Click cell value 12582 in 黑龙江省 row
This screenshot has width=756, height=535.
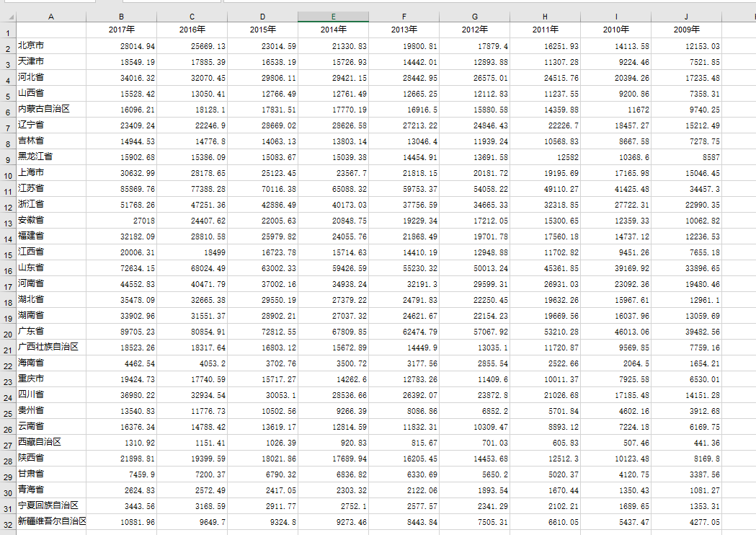(546, 157)
